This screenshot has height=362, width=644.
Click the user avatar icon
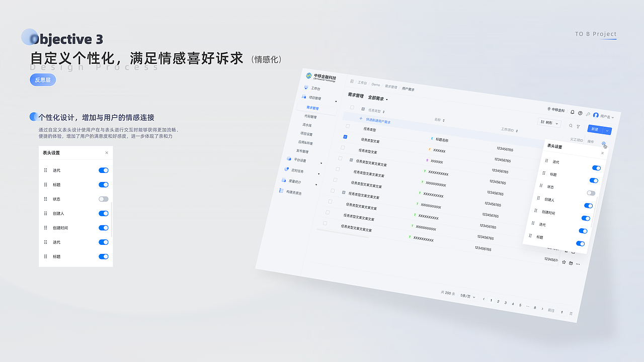coord(596,115)
